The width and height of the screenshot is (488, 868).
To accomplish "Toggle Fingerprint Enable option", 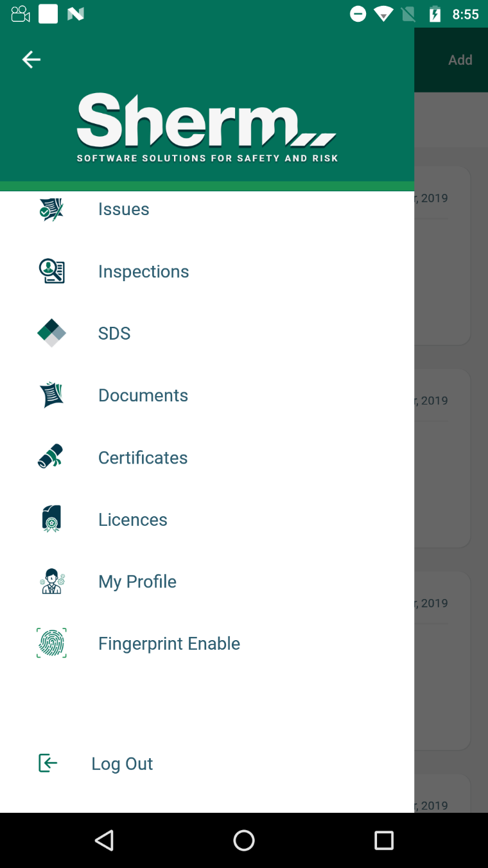I will pos(169,643).
